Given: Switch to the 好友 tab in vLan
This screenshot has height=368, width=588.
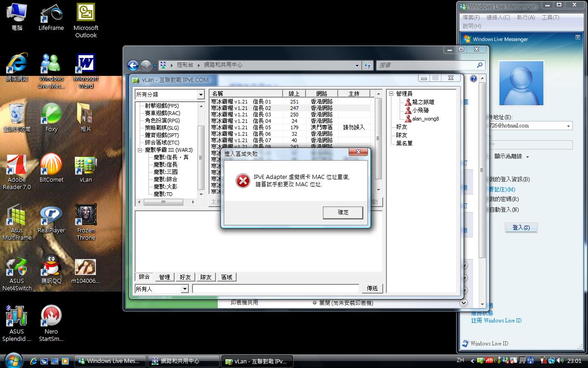Looking at the screenshot, I should pyautogui.click(x=185, y=277).
